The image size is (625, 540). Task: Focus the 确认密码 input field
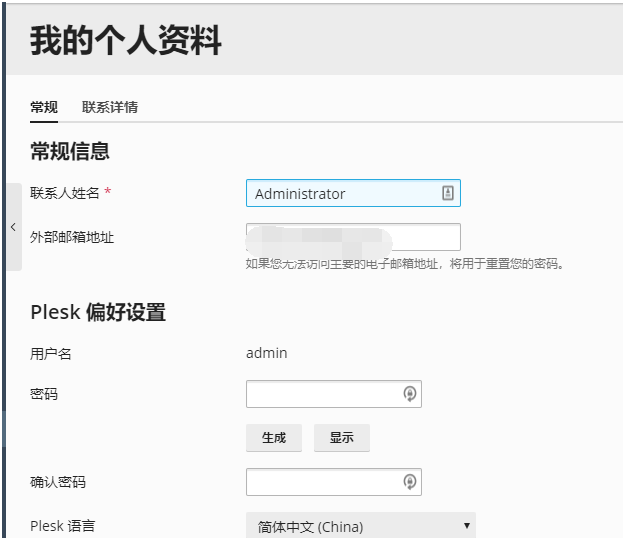coord(334,482)
